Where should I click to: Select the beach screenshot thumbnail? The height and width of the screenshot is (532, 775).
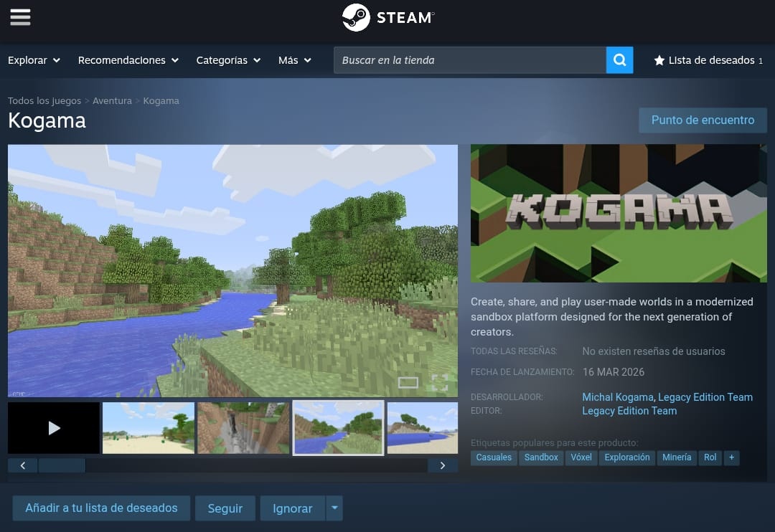[x=149, y=428]
